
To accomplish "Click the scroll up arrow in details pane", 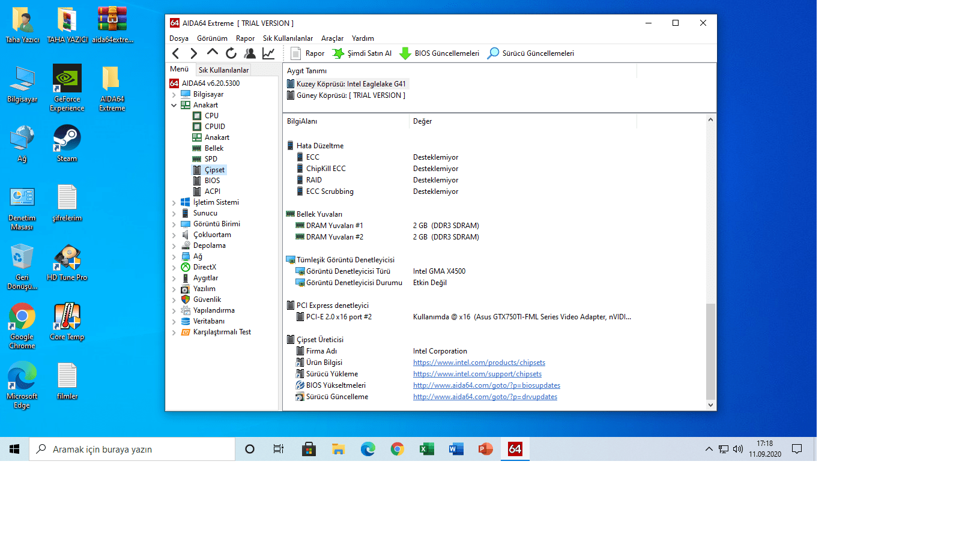I will click(x=710, y=119).
